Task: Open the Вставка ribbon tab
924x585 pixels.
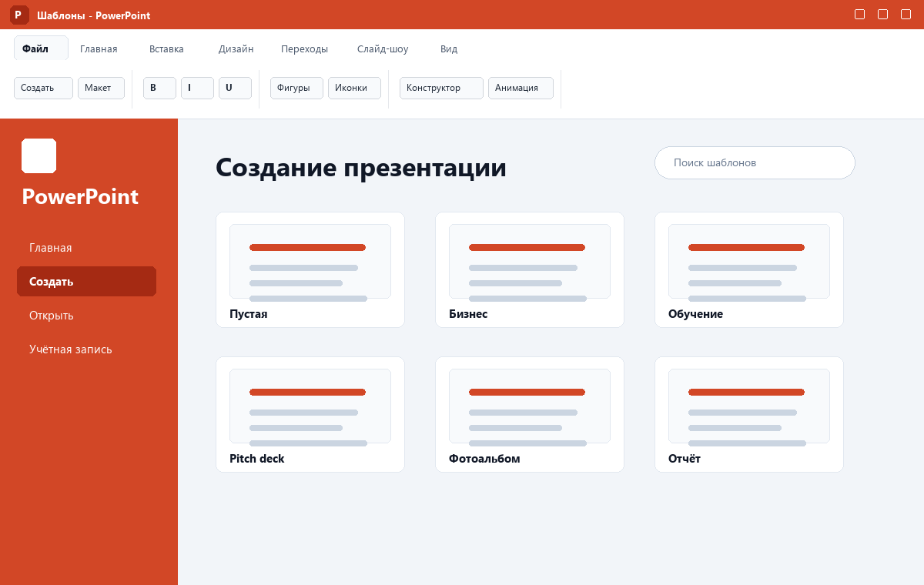Action: pos(166,48)
